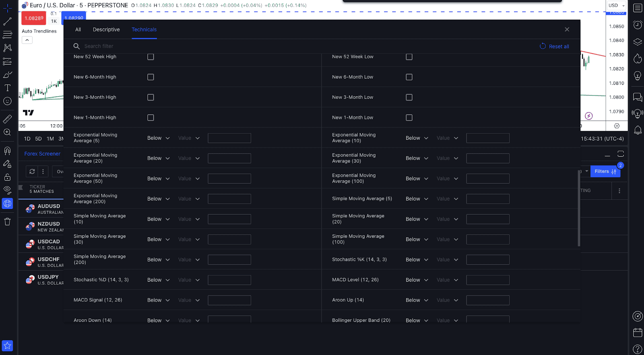Refresh the Forex Screener results
The width and height of the screenshot is (644, 355).
32,171
